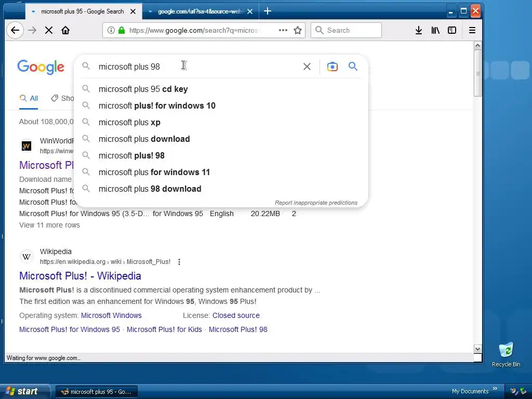Open 'Microsoft Plus! - Wikipedia' result
Viewport: 532px width, 399px height.
pyautogui.click(x=80, y=276)
